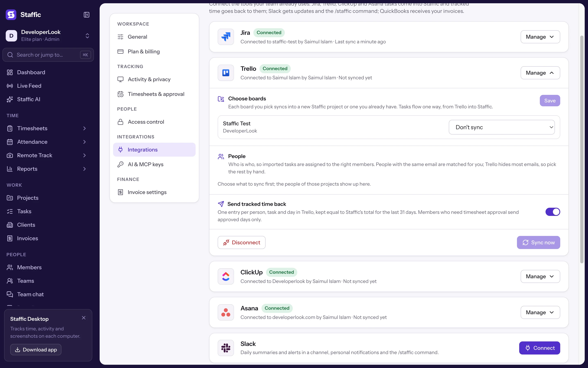The width and height of the screenshot is (588, 368).
Task: Click the Asana integration logo
Action: click(x=226, y=312)
